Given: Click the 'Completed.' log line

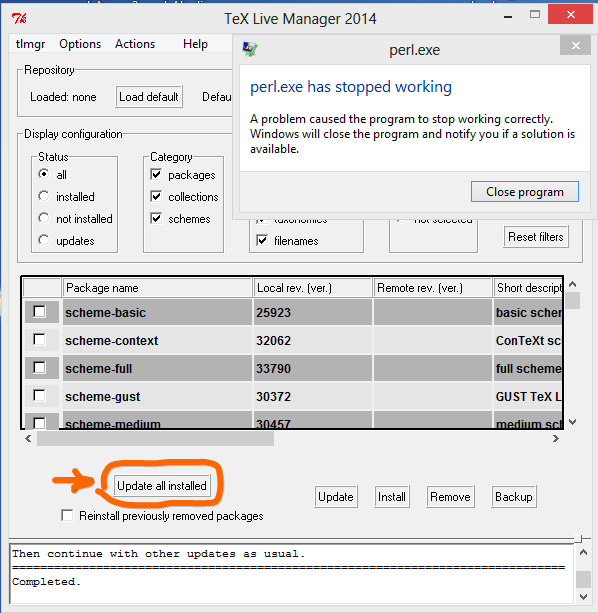Looking at the screenshot, I should point(46,582).
